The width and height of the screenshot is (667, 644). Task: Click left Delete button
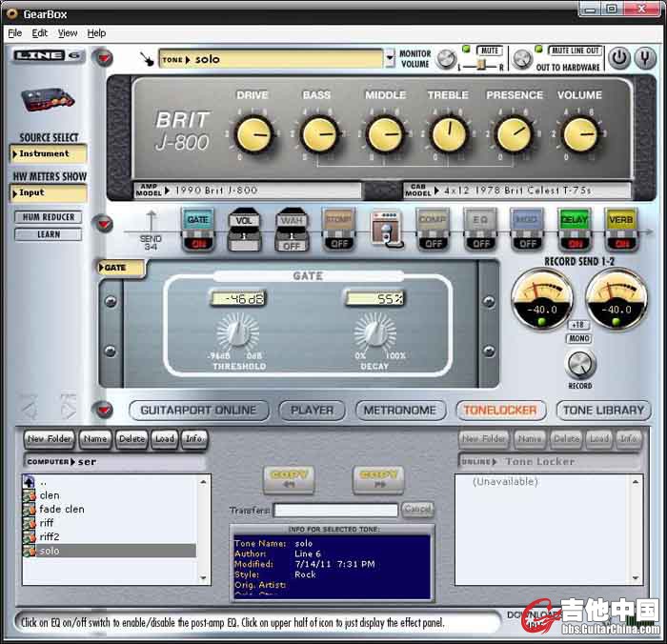pyautogui.click(x=131, y=439)
